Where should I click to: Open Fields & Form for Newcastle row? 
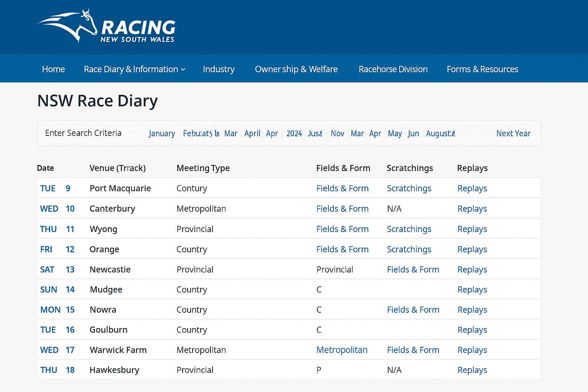413,269
